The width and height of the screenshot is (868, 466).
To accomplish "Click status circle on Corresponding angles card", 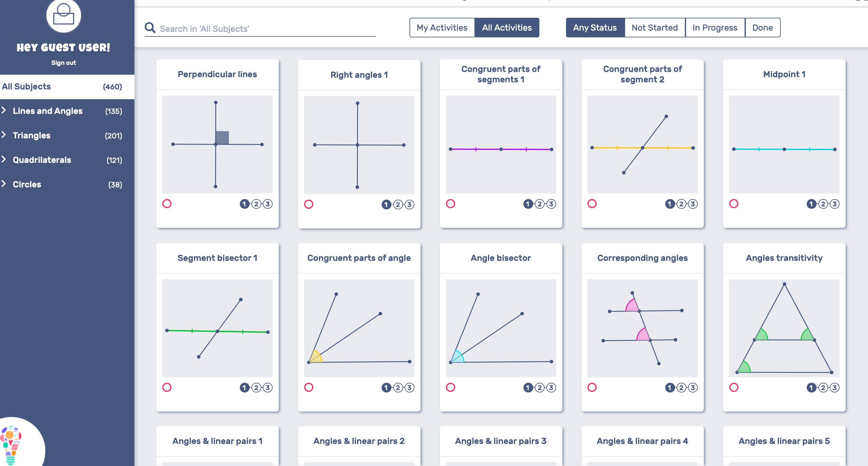I will [592, 388].
